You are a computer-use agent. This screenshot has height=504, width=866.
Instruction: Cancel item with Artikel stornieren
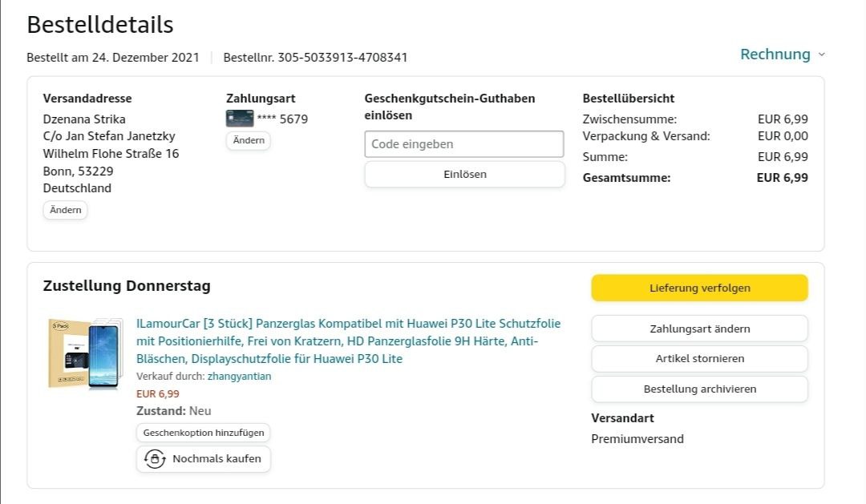click(699, 358)
